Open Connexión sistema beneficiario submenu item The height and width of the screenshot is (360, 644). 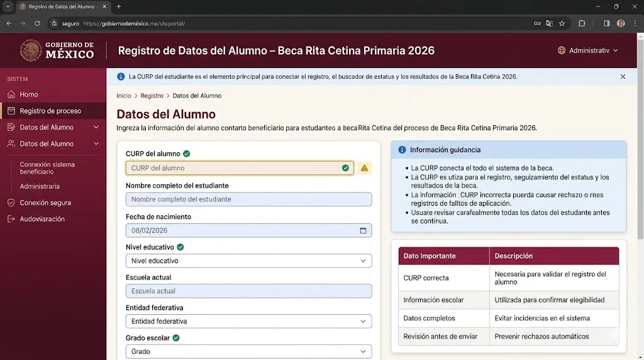click(47, 168)
